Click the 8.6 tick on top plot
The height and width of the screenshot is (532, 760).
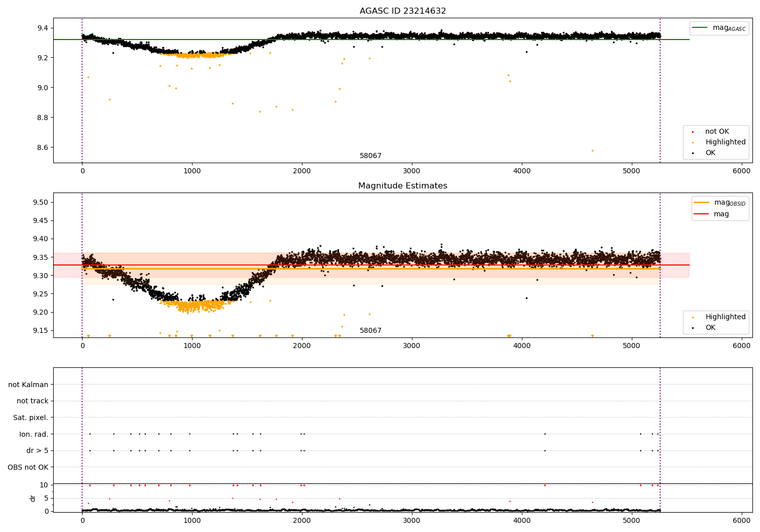point(44,147)
